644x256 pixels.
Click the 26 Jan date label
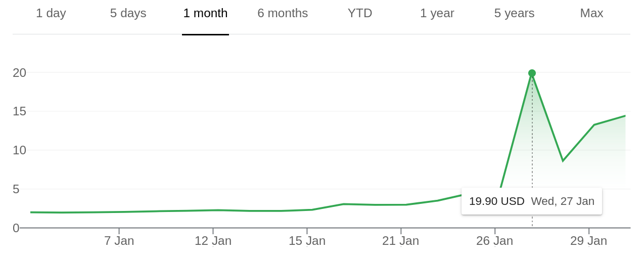[494, 241]
